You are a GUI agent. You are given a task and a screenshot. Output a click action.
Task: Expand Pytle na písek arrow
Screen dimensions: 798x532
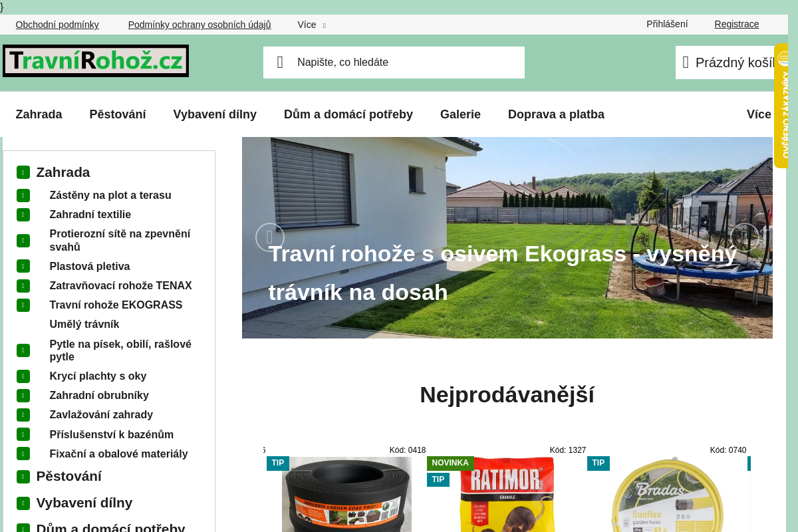coord(23,350)
